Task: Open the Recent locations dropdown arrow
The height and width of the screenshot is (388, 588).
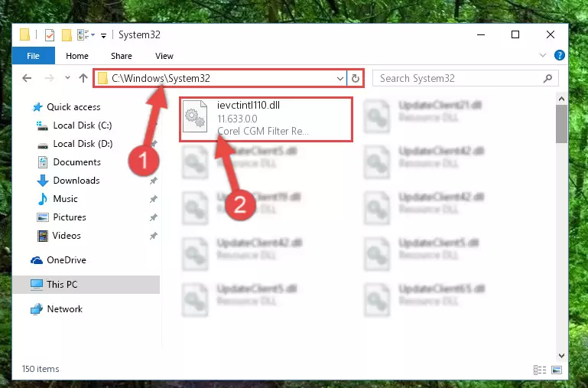Action: (67, 77)
